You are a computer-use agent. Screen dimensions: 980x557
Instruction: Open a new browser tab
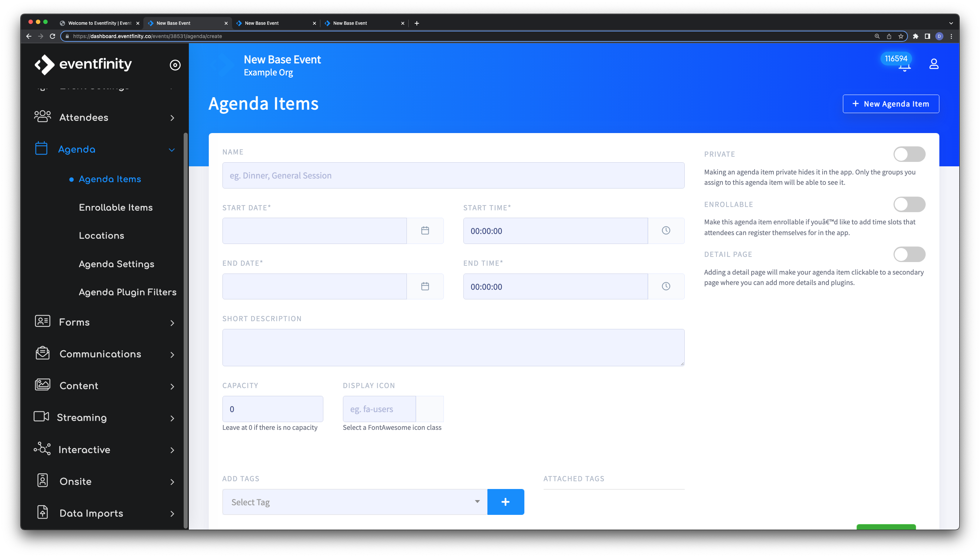tap(417, 23)
